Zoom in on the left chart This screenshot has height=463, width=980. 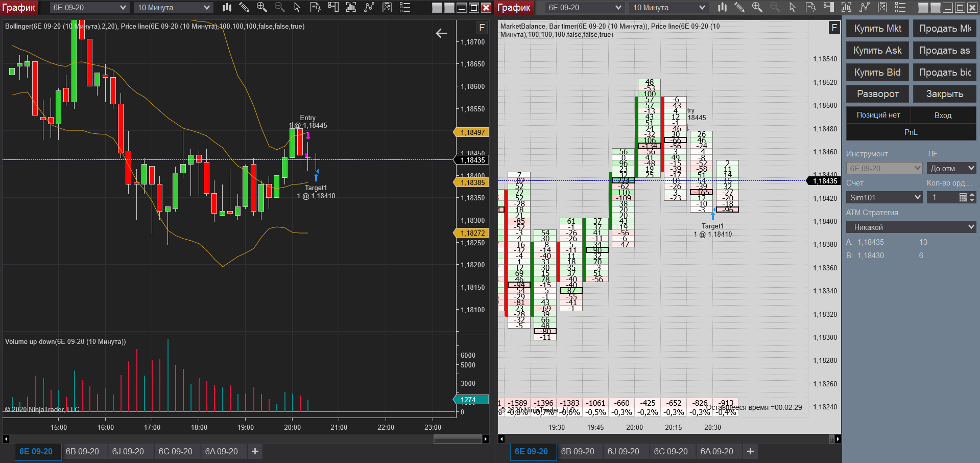click(262, 7)
